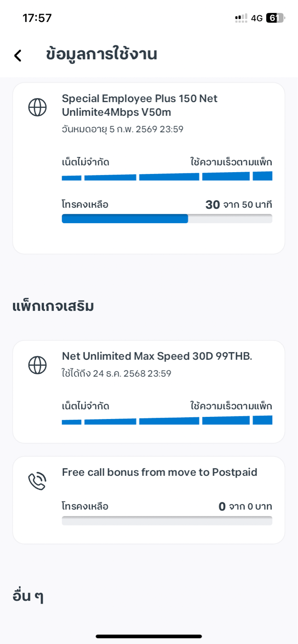Open Free call bonus from move to Postpaid
The height and width of the screenshot is (644, 298).
click(x=159, y=472)
